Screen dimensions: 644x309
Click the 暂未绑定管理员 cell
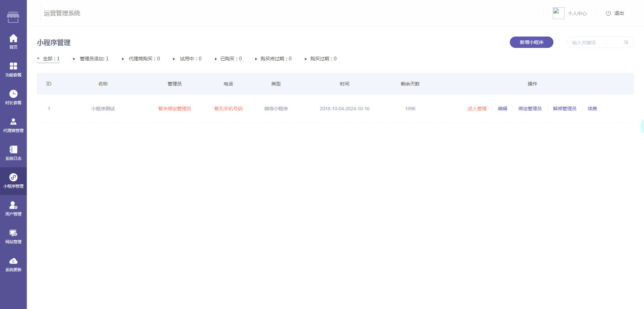coord(174,109)
